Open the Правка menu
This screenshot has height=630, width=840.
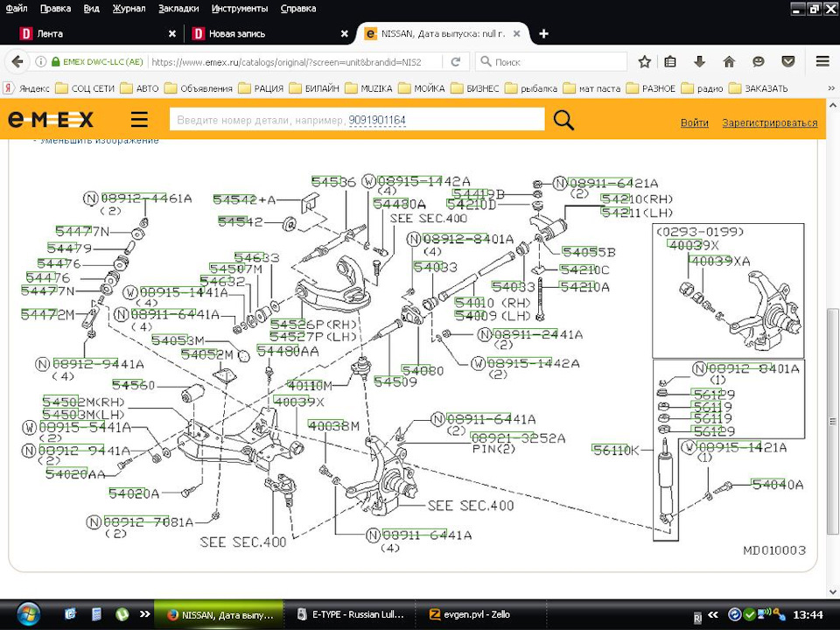pyautogui.click(x=55, y=9)
